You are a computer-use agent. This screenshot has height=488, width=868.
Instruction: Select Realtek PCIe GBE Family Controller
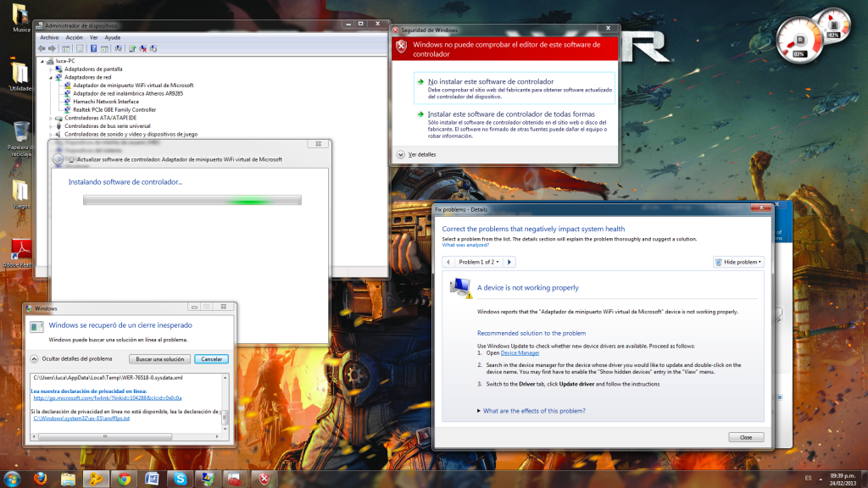[114, 109]
